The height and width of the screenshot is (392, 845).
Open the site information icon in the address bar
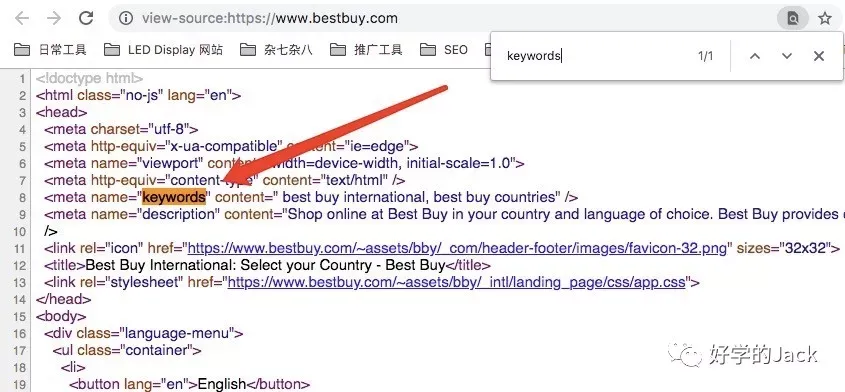126,18
